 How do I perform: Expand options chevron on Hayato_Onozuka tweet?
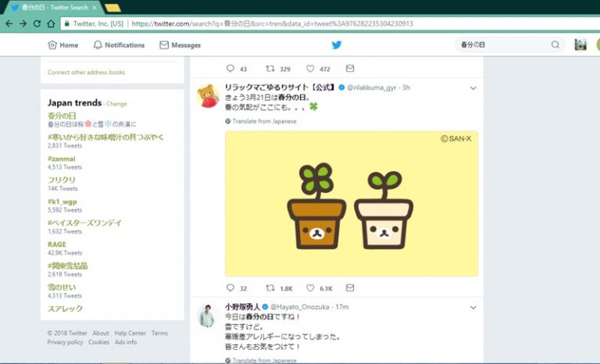click(473, 307)
